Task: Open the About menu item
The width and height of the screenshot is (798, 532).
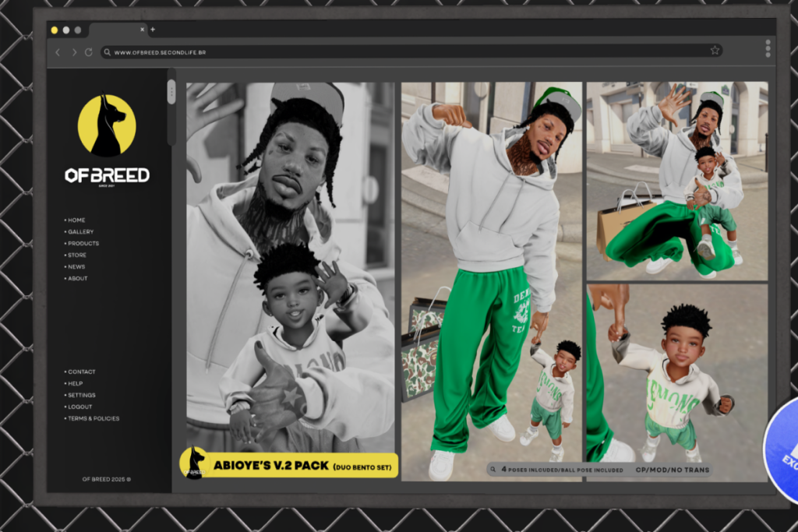Action: point(76,279)
